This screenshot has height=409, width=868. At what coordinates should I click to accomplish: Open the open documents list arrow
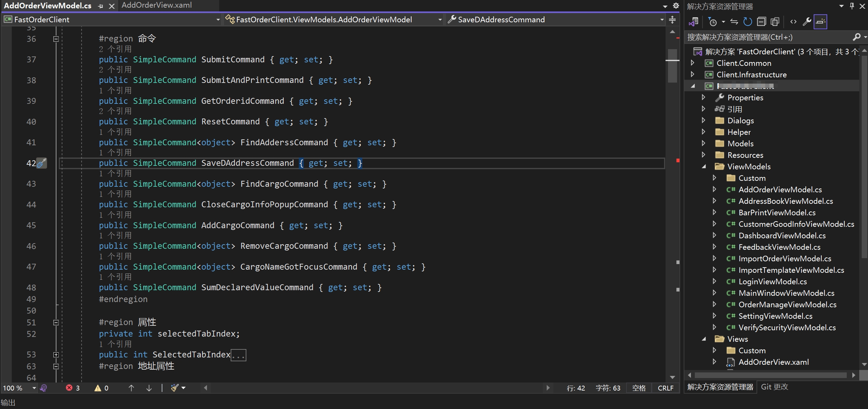(x=665, y=6)
